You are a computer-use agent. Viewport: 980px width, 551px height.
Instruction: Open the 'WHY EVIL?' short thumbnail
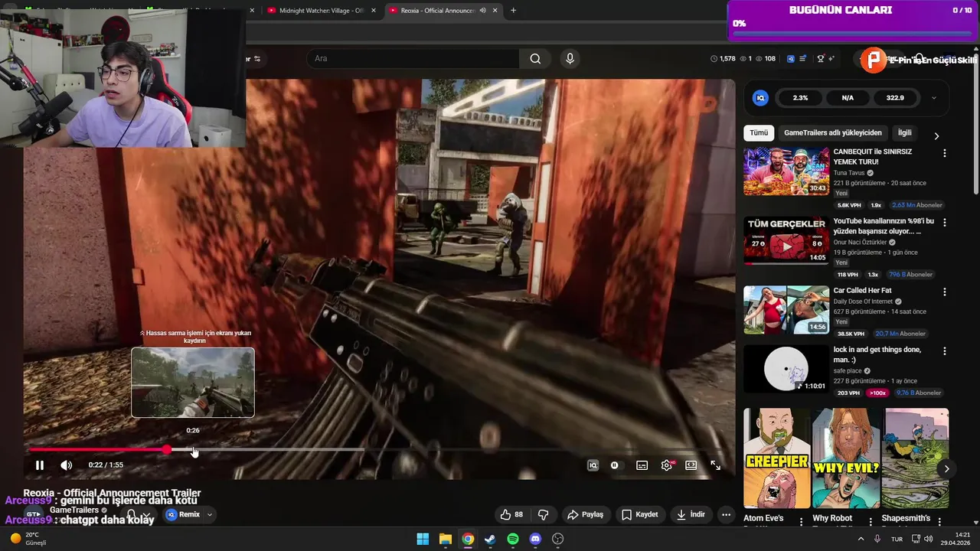(846, 458)
